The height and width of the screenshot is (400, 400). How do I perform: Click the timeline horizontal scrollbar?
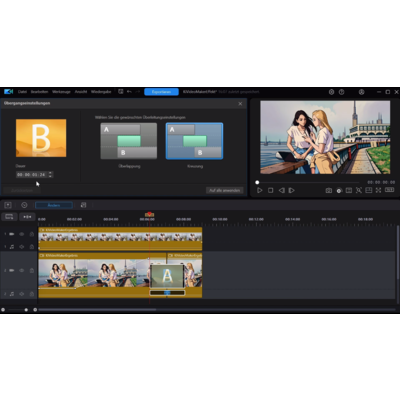coord(97,310)
